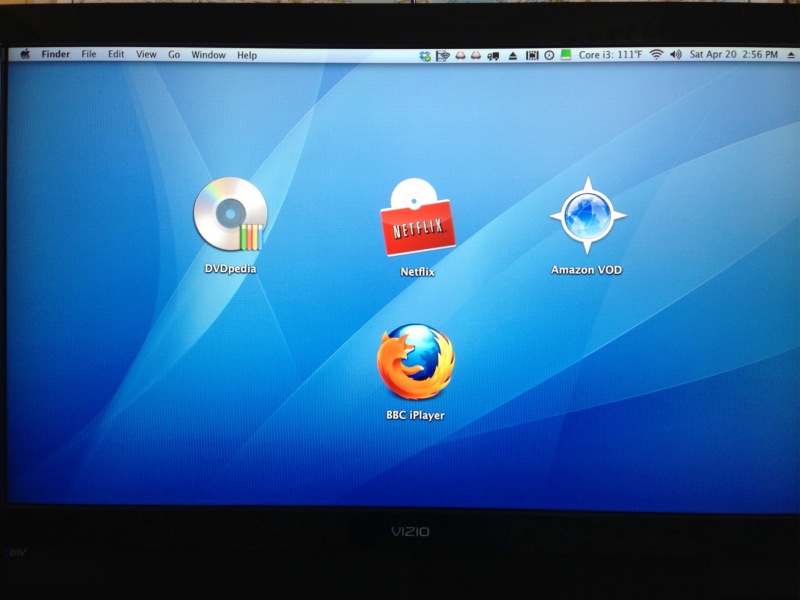800x600 pixels.
Task: Open the Time Machine clock icon
Action: (x=549, y=55)
